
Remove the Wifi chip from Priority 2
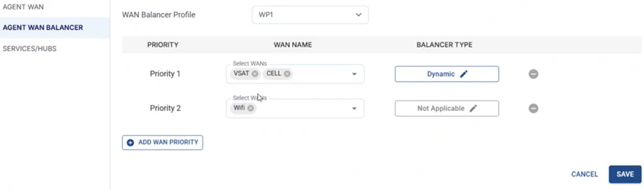pyautogui.click(x=250, y=108)
